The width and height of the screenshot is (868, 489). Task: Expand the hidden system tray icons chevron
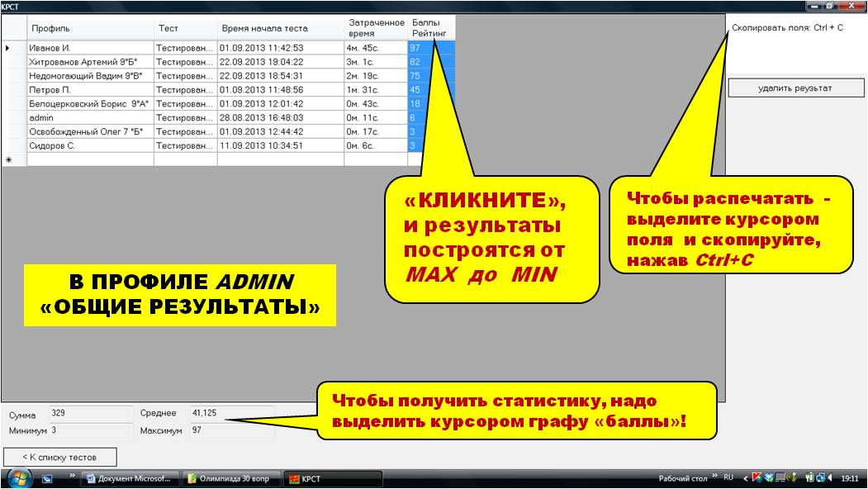point(746,477)
